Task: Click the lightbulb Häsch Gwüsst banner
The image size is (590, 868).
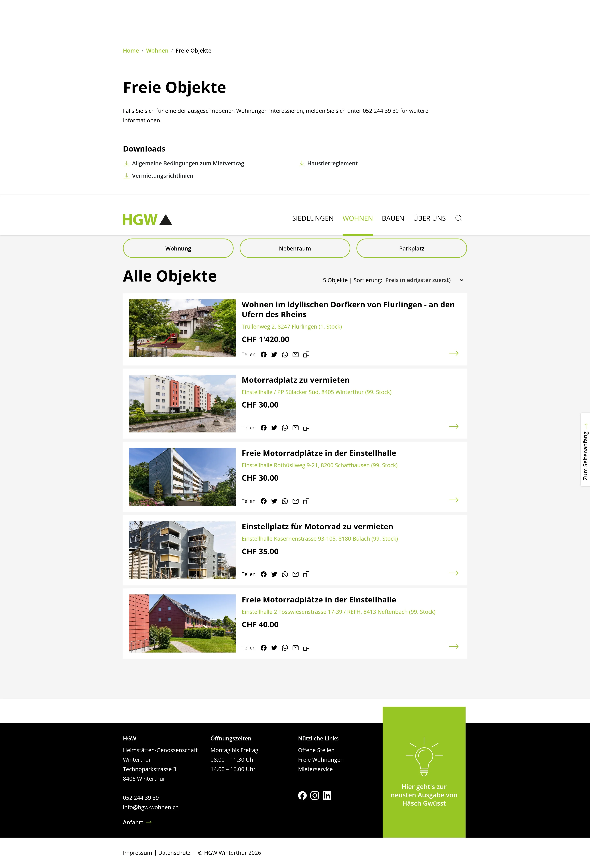Action: pyautogui.click(x=424, y=772)
